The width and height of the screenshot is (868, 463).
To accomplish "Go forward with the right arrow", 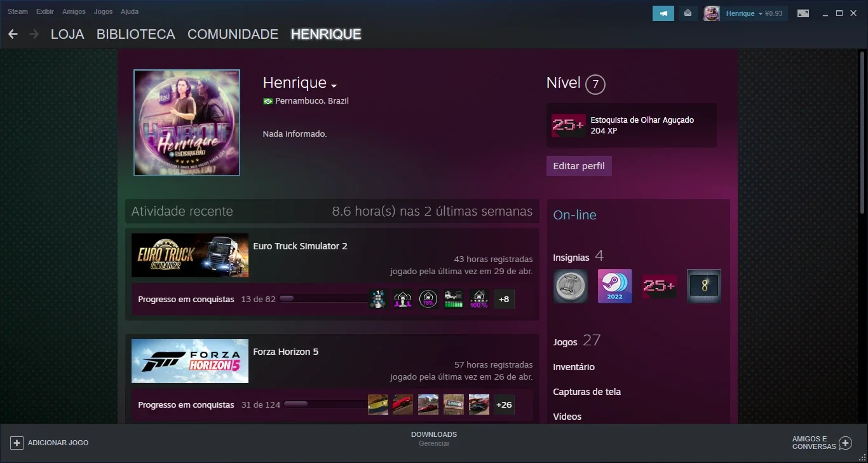I will (34, 34).
